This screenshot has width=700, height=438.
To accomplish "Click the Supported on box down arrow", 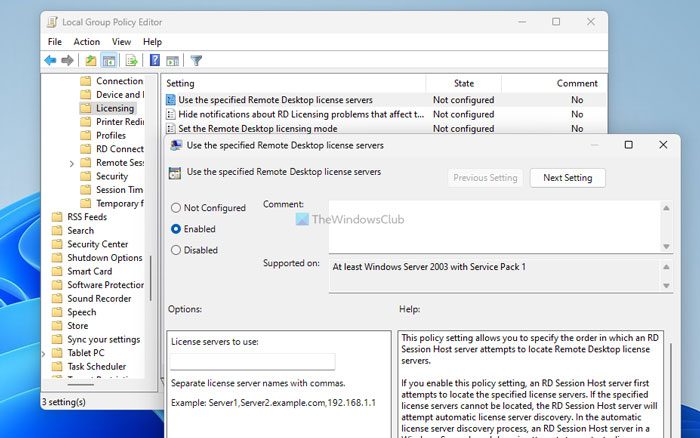I will pyautogui.click(x=666, y=285).
